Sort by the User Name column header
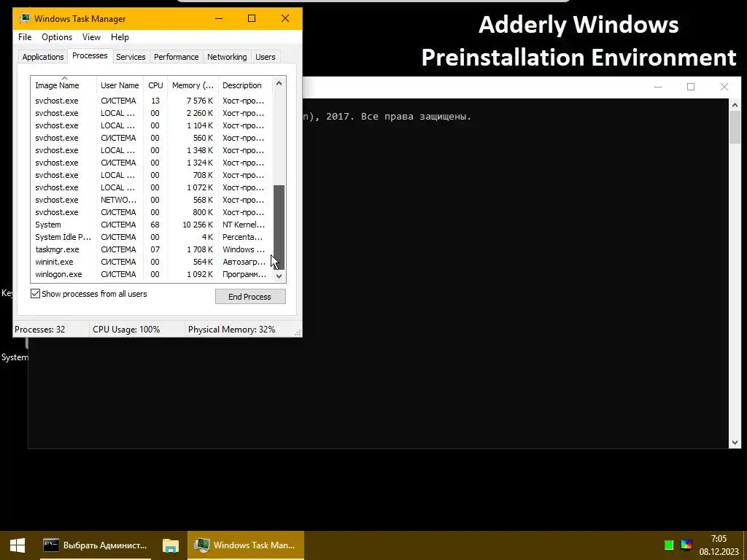This screenshot has width=747, height=560. (120, 85)
